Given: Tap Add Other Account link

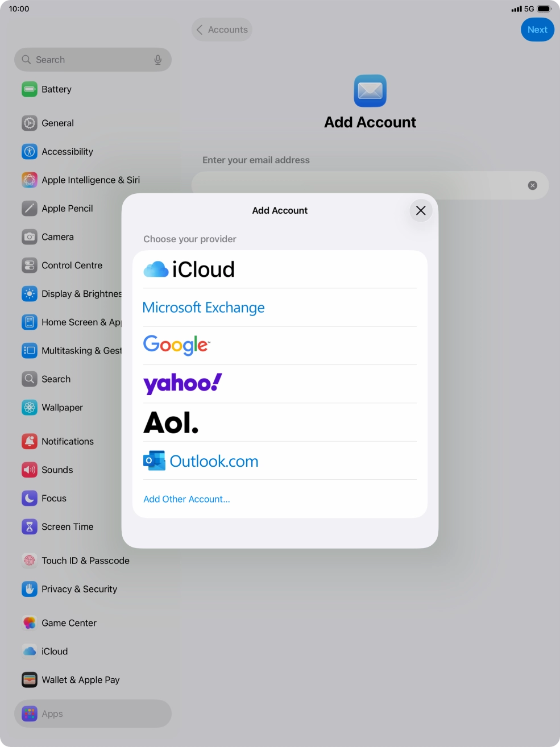Looking at the screenshot, I should [186, 499].
